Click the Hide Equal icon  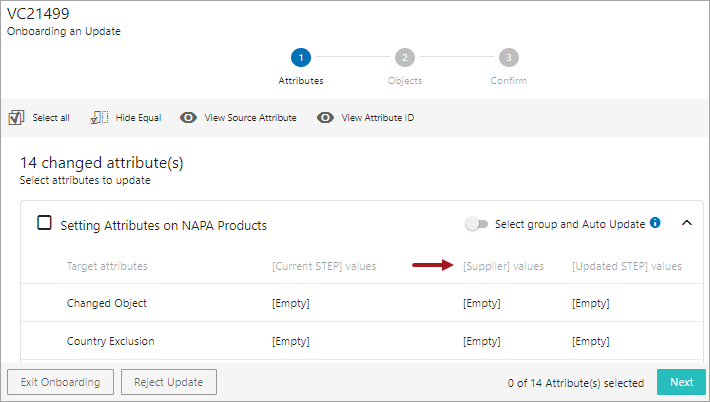(99, 118)
